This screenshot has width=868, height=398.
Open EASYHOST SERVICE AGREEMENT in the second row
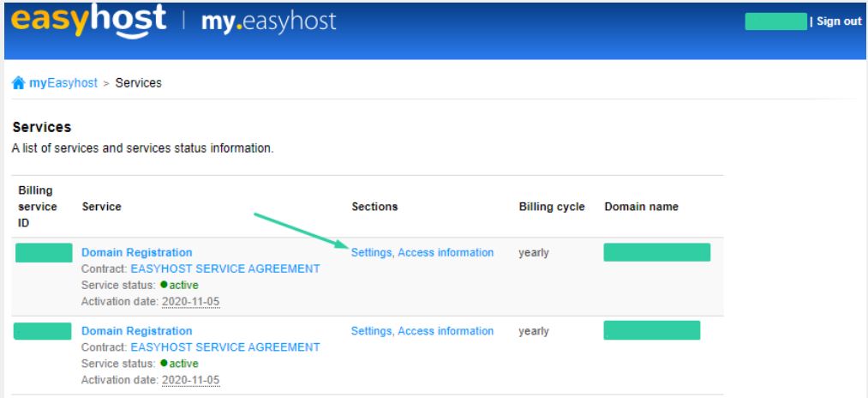point(225,347)
